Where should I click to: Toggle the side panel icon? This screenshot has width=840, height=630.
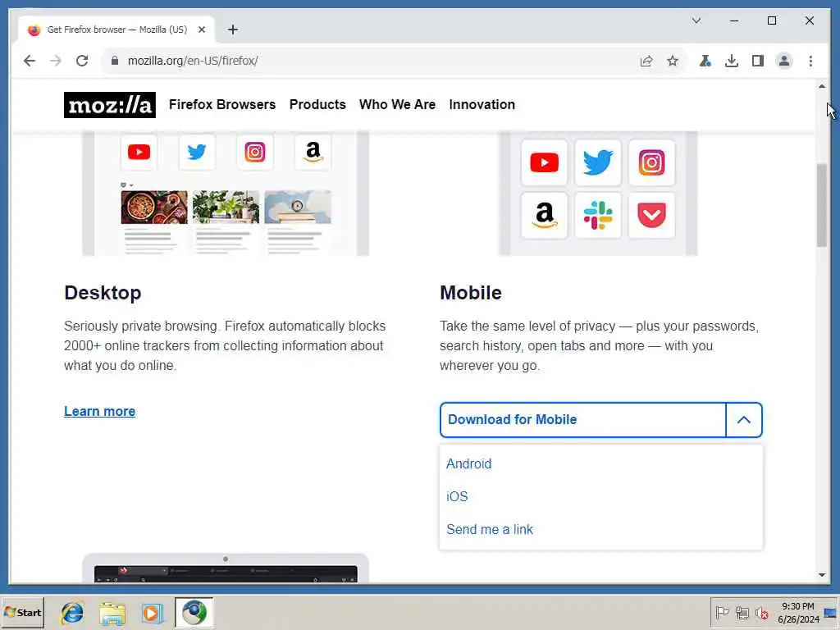click(x=757, y=61)
